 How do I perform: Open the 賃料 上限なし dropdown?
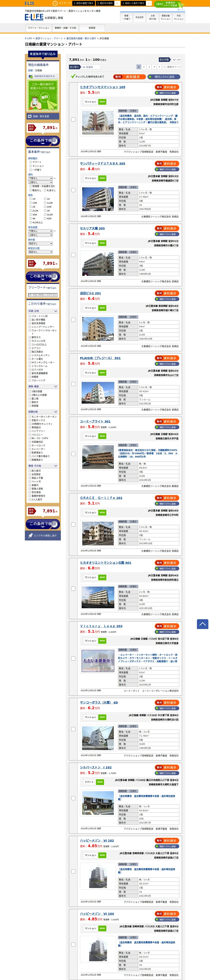[x=40, y=182]
